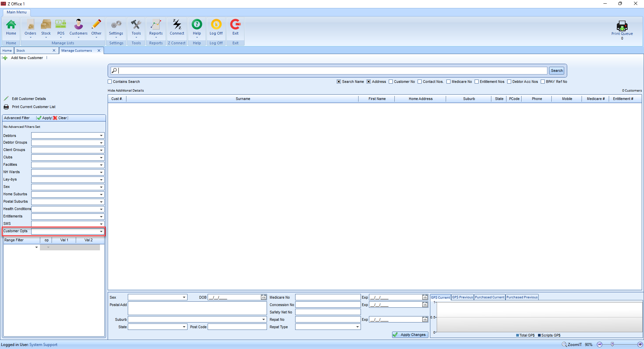This screenshot has width=644, height=349.
Task: Enable the BPAY Ref No checkbox
Action: point(543,82)
